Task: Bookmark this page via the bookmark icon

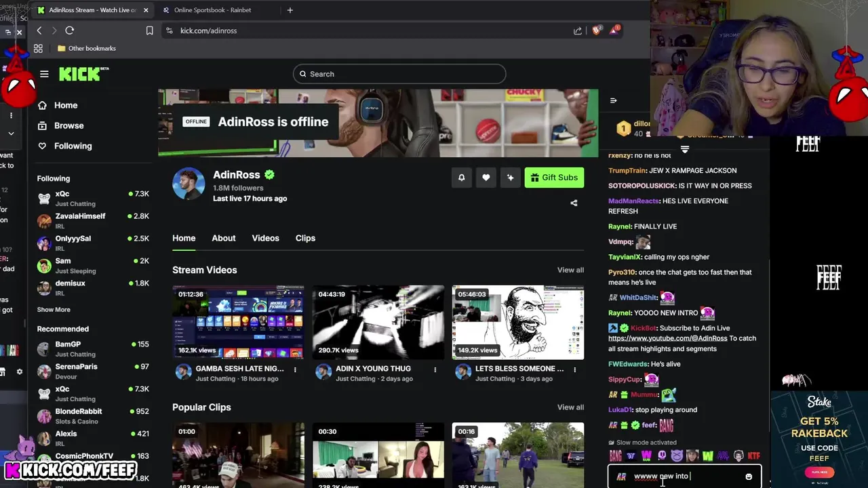Action: [x=150, y=30]
